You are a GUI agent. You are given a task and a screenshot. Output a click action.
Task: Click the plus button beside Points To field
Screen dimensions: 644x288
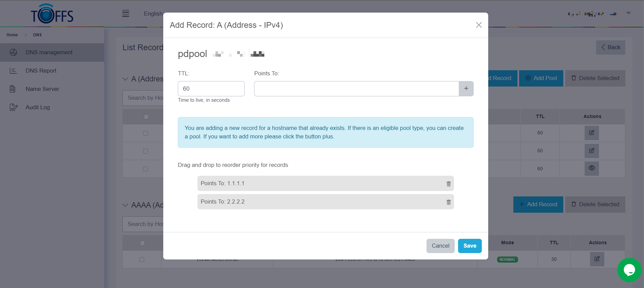[466, 89]
